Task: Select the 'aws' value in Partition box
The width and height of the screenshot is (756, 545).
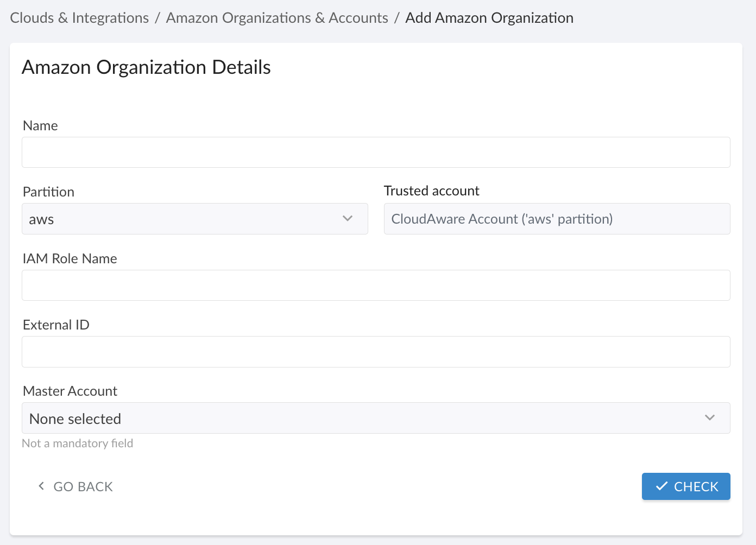Action: 42,220
